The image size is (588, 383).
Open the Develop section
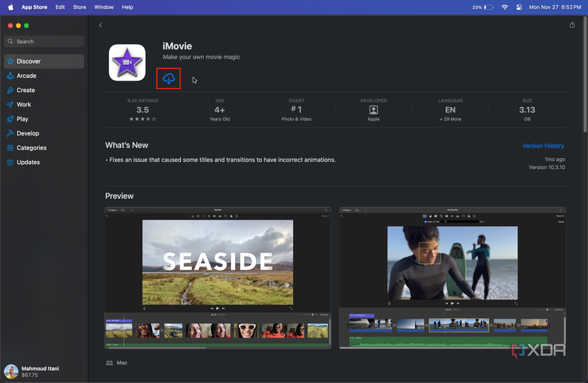pos(44,133)
